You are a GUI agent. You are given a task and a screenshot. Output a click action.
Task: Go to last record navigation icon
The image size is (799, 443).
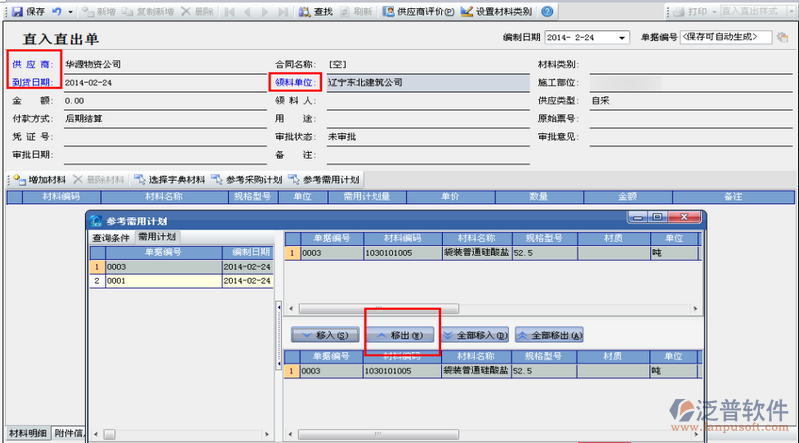tap(283, 12)
